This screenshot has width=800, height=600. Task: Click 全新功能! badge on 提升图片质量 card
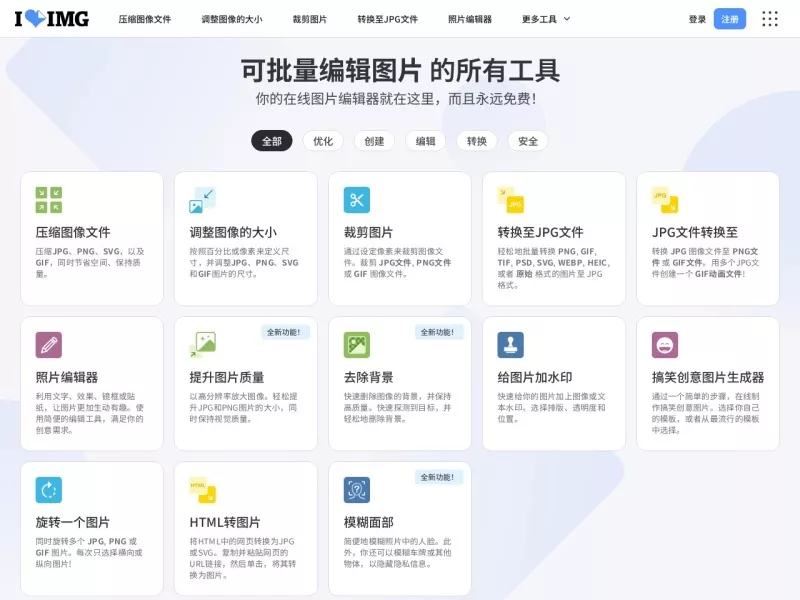coord(285,332)
